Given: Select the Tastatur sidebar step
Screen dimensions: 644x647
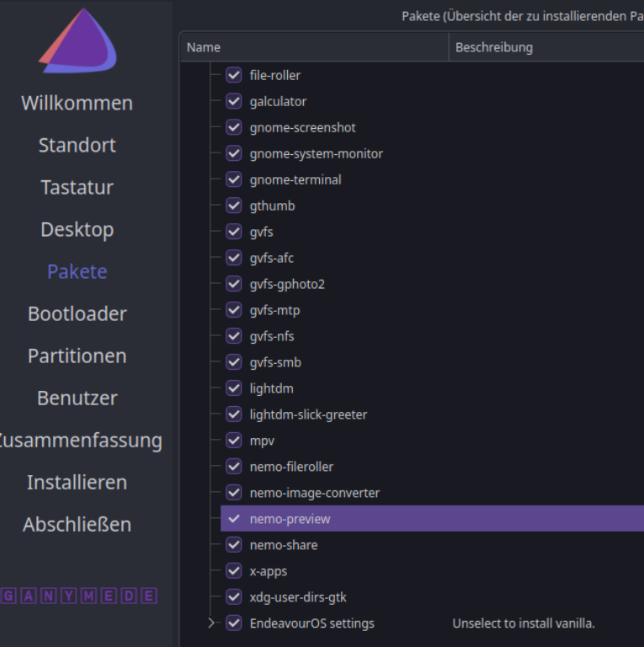Looking at the screenshot, I should [77, 187].
